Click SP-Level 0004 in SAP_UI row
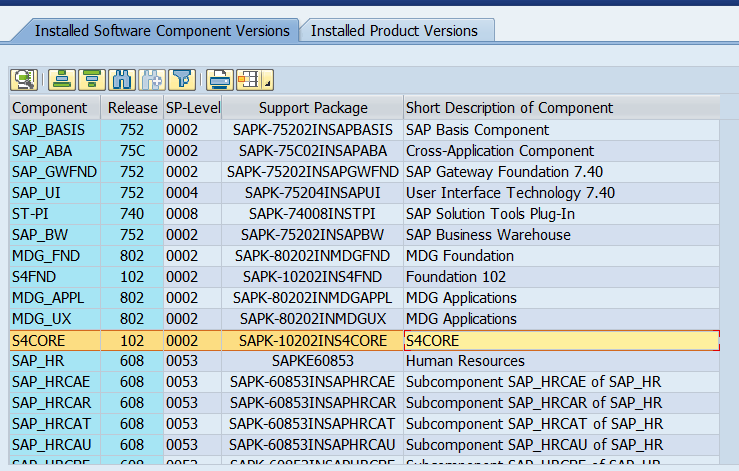739x471 pixels. tap(193, 193)
